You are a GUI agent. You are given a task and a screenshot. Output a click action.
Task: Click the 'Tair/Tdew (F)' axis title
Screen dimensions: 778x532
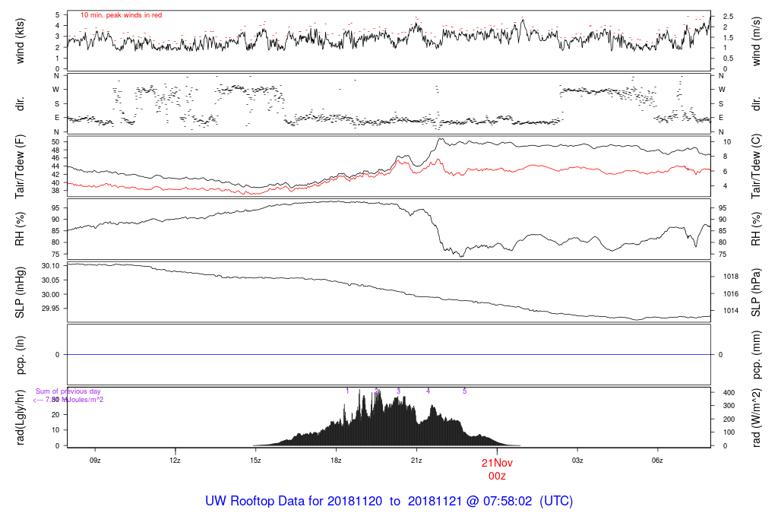coord(20,166)
